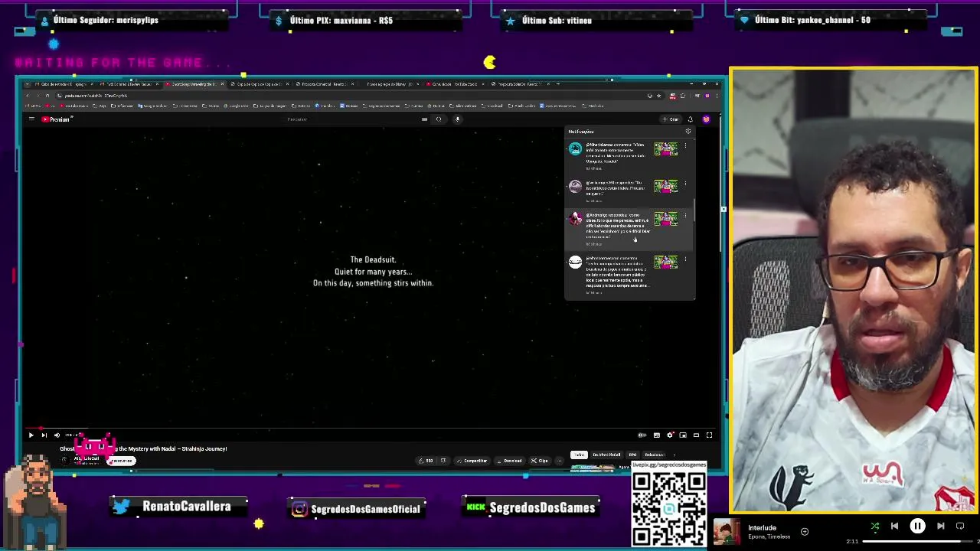Open options menu for third notification
Screen dimensions: 980x551
[685, 217]
